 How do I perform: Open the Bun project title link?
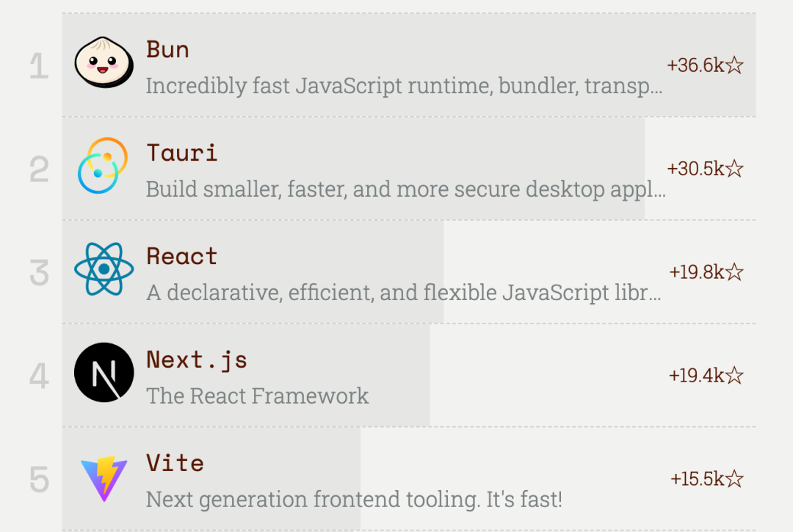[168, 50]
